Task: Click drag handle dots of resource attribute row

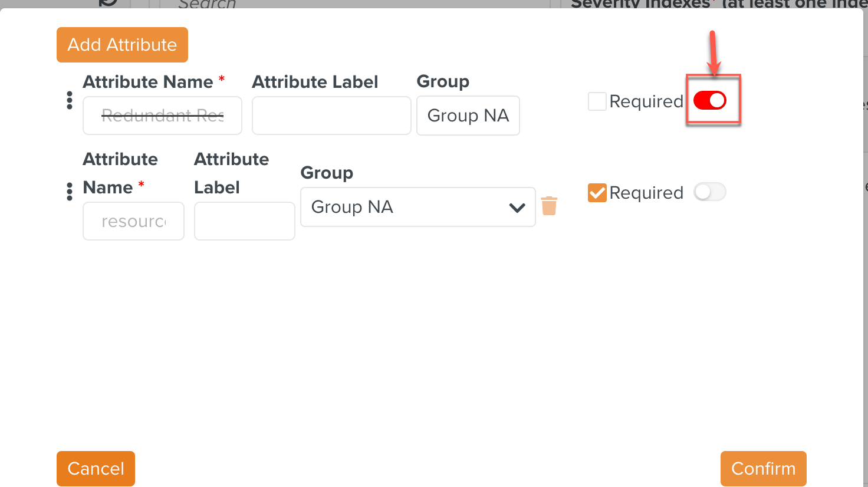Action: pyautogui.click(x=70, y=192)
